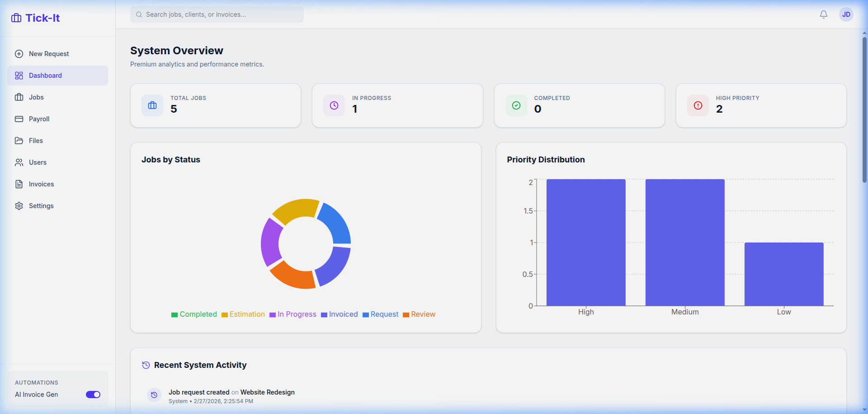Open Files via the folder icon
868x414 pixels.
pos(19,140)
